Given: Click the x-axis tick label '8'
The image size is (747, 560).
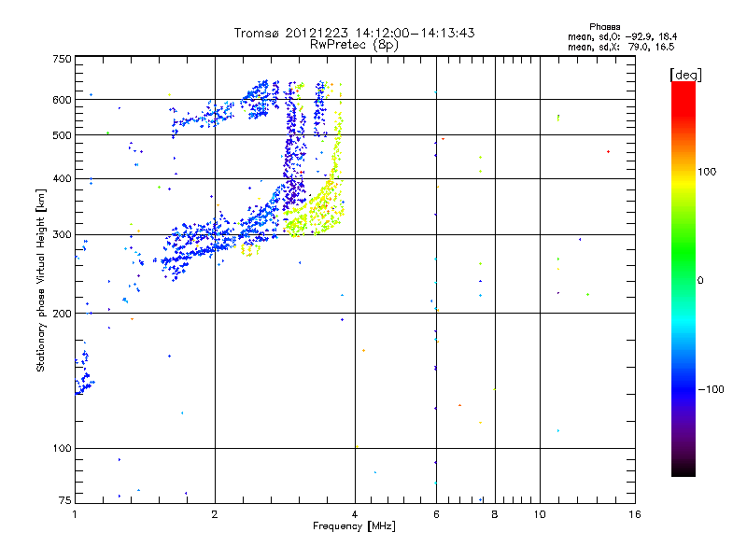Looking at the screenshot, I should [x=495, y=514].
